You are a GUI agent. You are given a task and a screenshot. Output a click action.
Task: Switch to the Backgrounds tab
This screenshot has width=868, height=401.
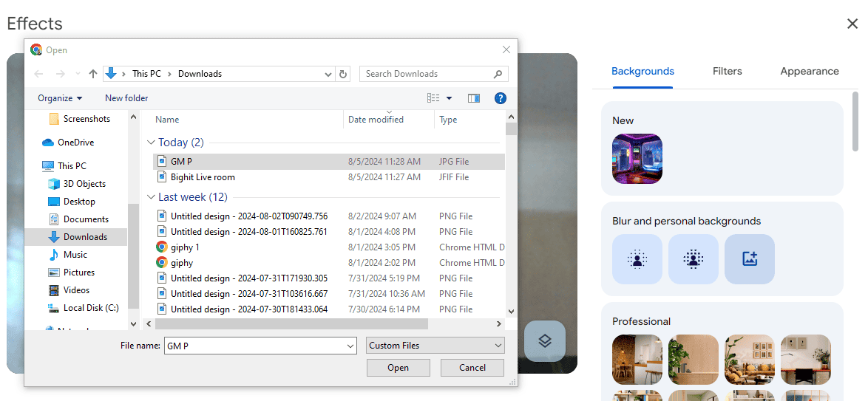[642, 71]
